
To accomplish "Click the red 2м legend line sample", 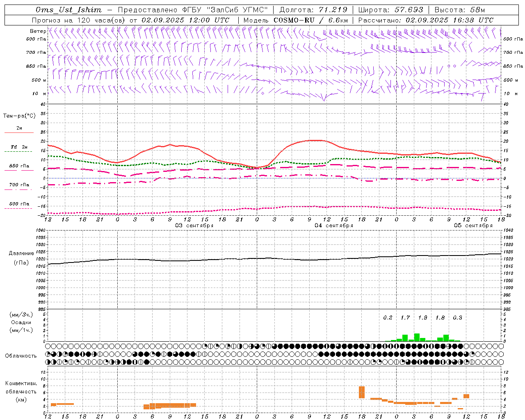I will tap(19, 132).
